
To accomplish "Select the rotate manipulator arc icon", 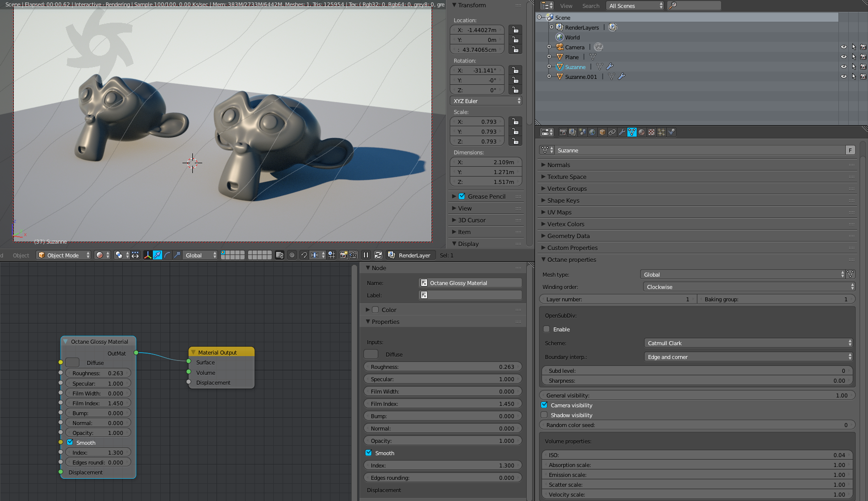I will click(x=167, y=255).
